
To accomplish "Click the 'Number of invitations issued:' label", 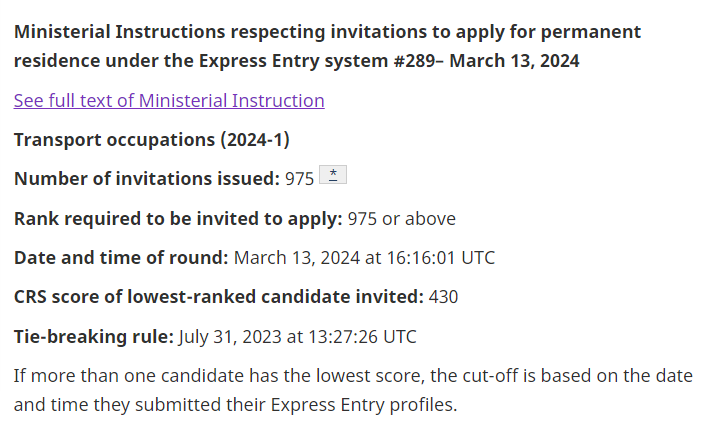I will [147, 178].
